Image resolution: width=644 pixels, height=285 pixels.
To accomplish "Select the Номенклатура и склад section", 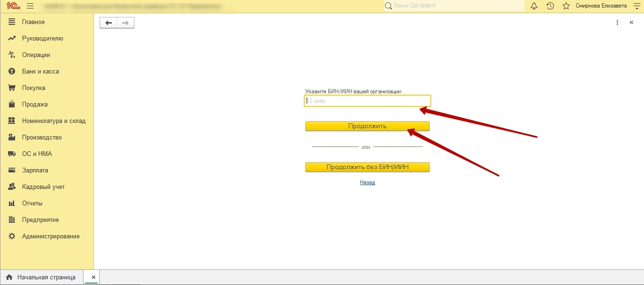I will coord(53,121).
